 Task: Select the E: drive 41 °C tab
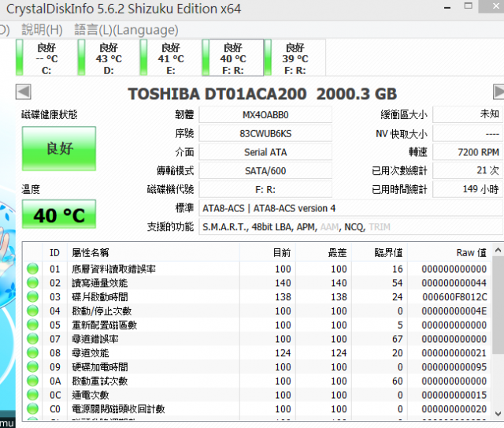click(x=171, y=58)
